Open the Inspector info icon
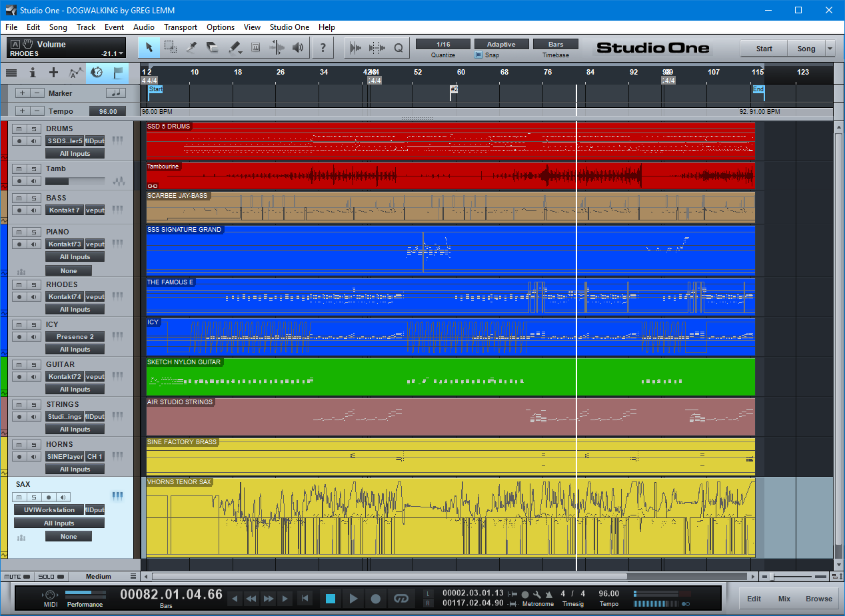 32,73
